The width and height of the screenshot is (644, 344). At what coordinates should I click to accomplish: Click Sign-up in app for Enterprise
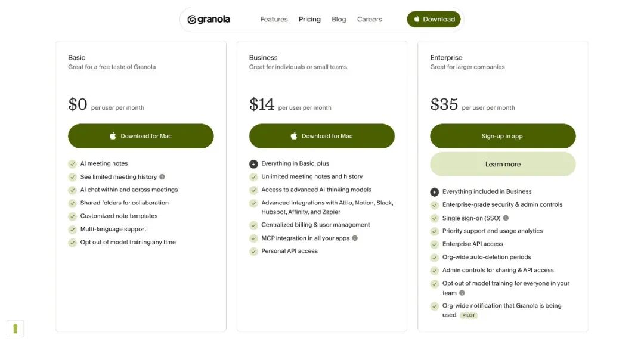click(x=503, y=136)
